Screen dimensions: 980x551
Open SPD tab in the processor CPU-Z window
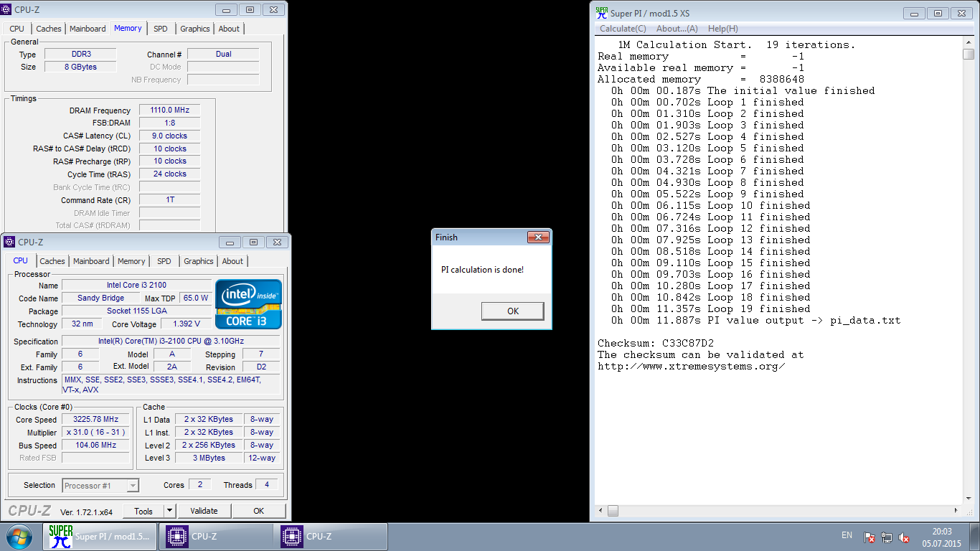click(164, 261)
